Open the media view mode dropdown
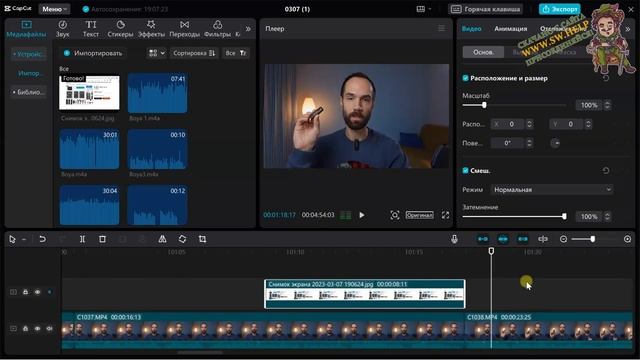 tap(157, 53)
